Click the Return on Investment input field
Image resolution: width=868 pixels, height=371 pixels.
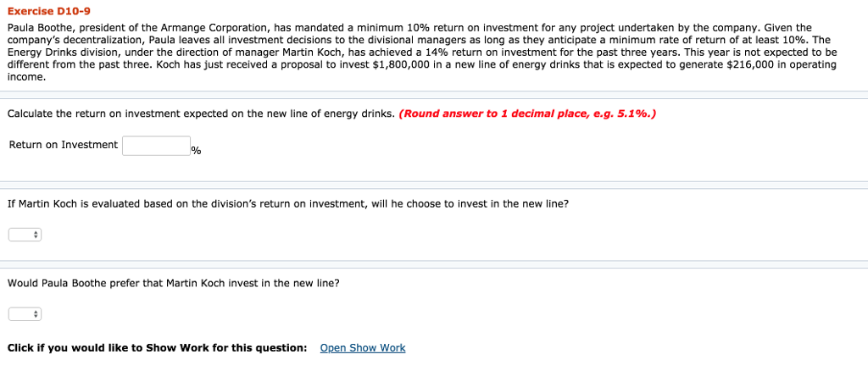point(156,146)
